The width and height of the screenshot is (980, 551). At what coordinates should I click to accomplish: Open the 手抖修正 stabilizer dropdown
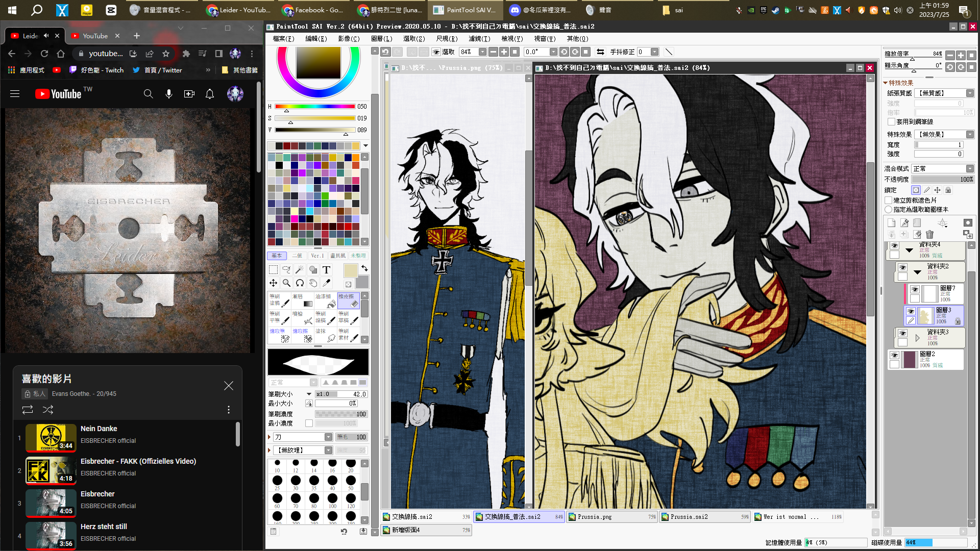click(655, 52)
